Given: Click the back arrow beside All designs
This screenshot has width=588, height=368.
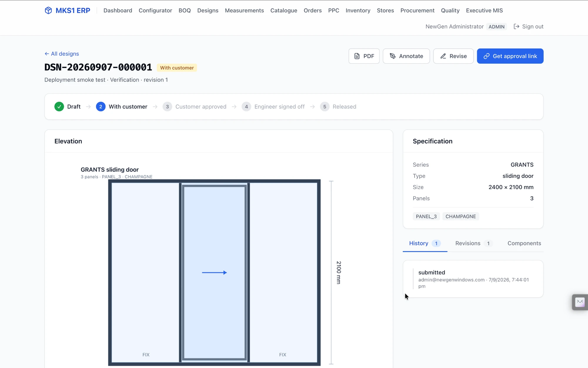Looking at the screenshot, I should [x=47, y=54].
